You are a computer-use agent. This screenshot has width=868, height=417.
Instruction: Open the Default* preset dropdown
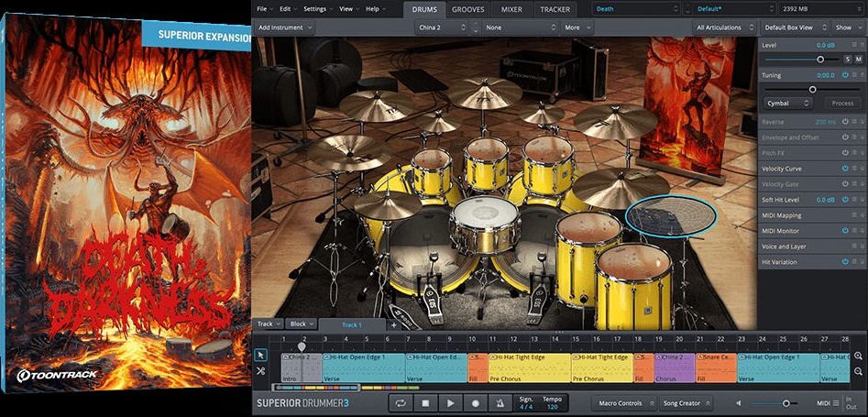(734, 9)
